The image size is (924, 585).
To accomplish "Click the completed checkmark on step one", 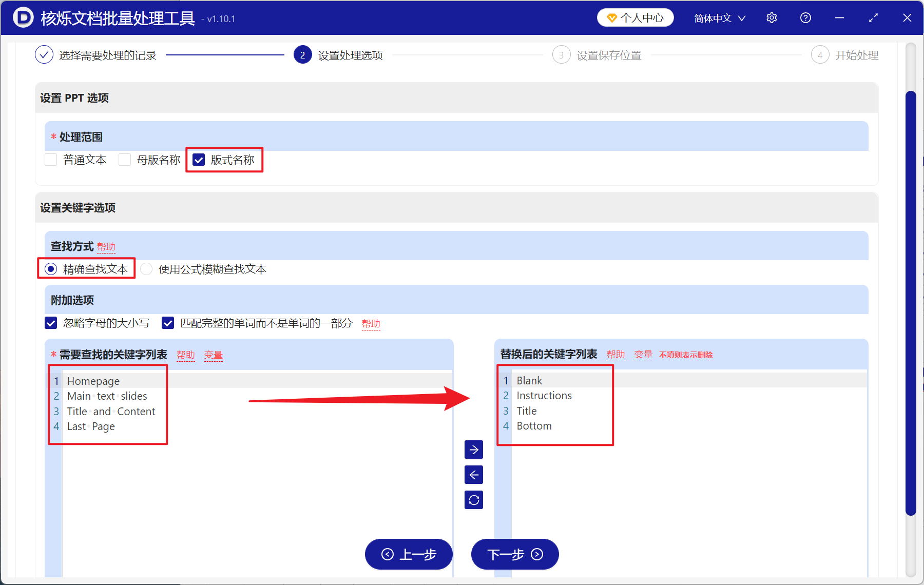I will (x=44, y=54).
